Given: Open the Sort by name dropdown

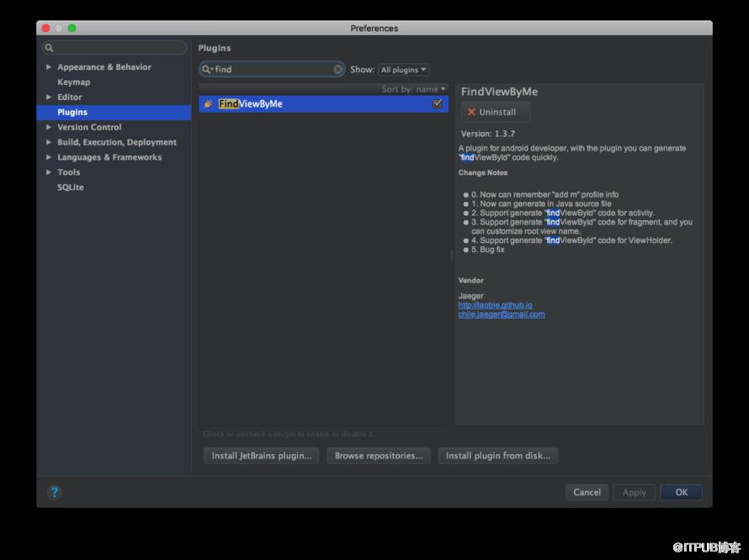Looking at the screenshot, I should (413, 89).
